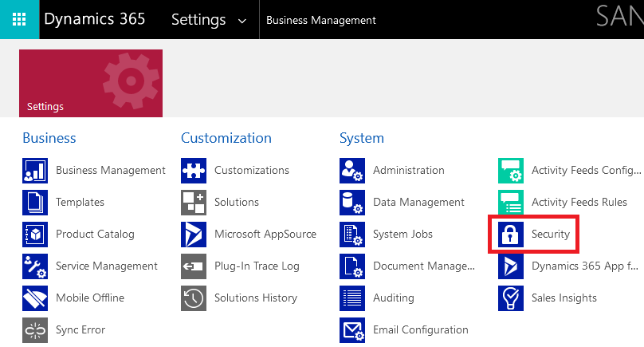
Task: Click the Service Management icon
Action: coord(35,266)
